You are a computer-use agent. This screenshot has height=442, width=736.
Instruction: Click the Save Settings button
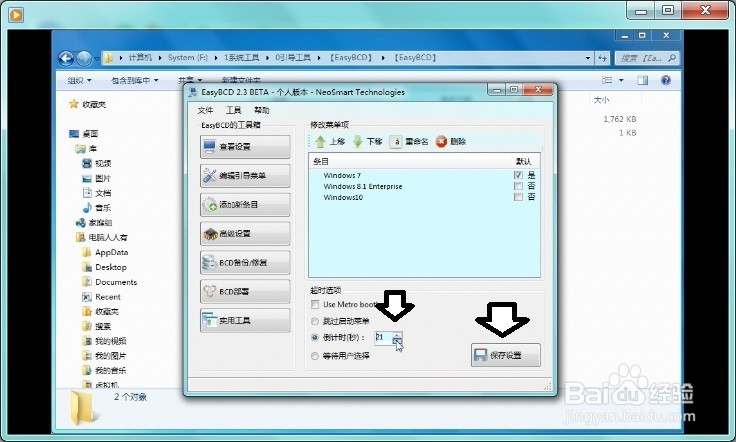506,355
